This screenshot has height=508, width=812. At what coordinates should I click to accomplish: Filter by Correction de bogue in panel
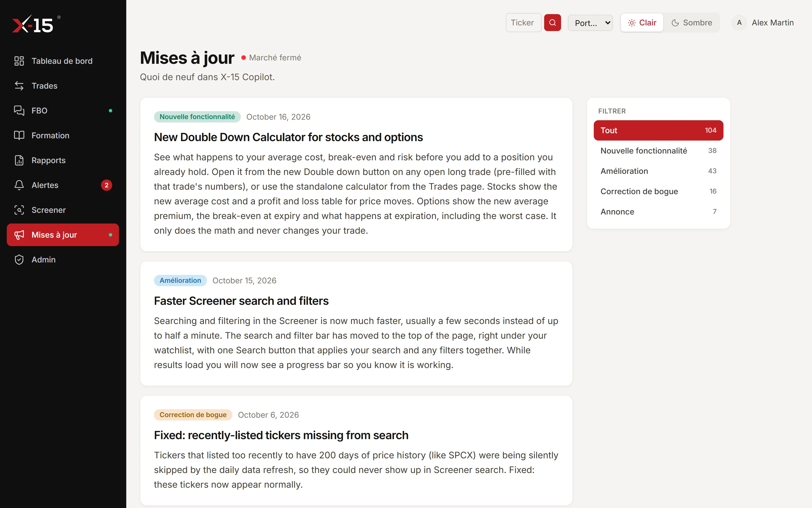[658, 191]
